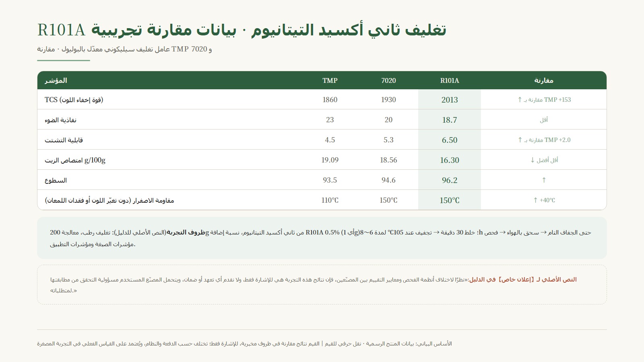Screen dimensions: 644x362
Task: Click the R101A value 16.30
Action: 450,160
